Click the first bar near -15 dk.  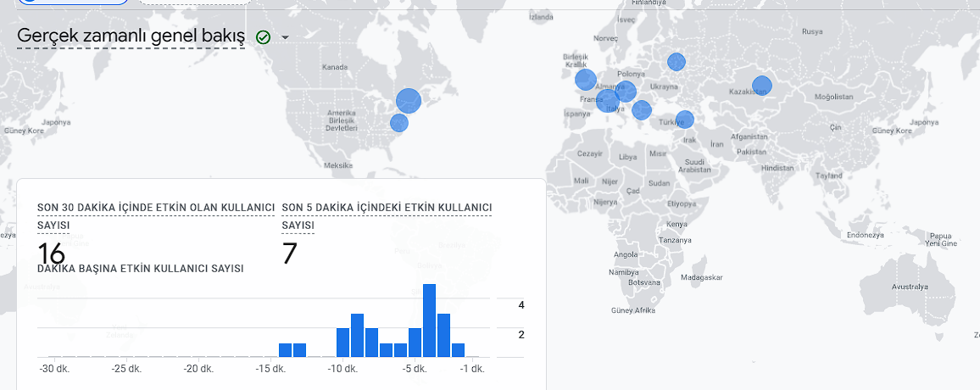click(x=285, y=350)
